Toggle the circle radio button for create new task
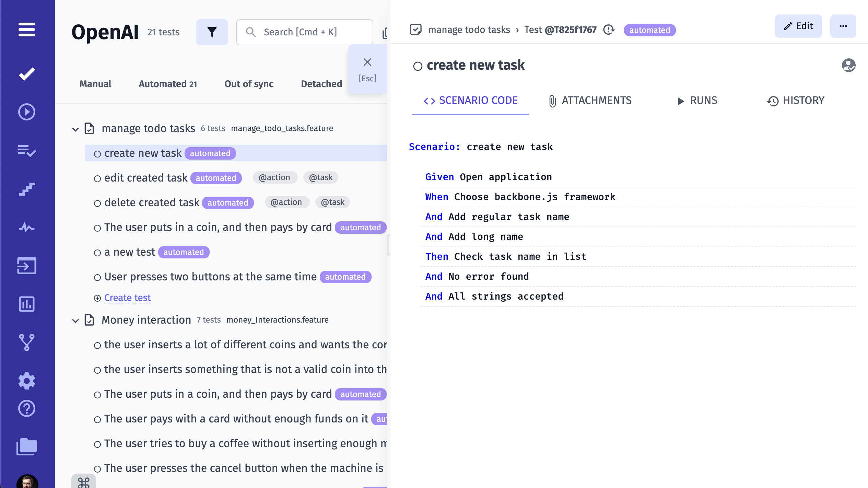Image resolution: width=868 pixels, height=488 pixels. coord(96,154)
